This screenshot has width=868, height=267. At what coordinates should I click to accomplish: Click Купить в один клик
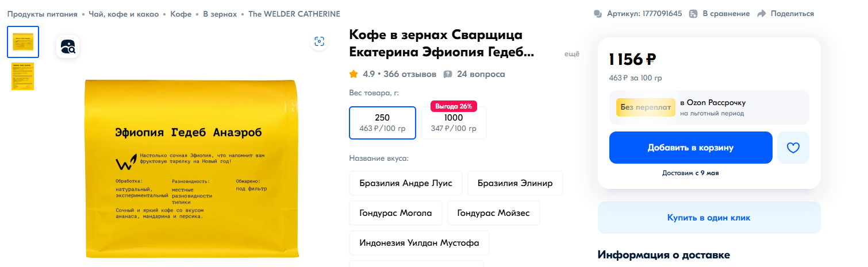(709, 218)
